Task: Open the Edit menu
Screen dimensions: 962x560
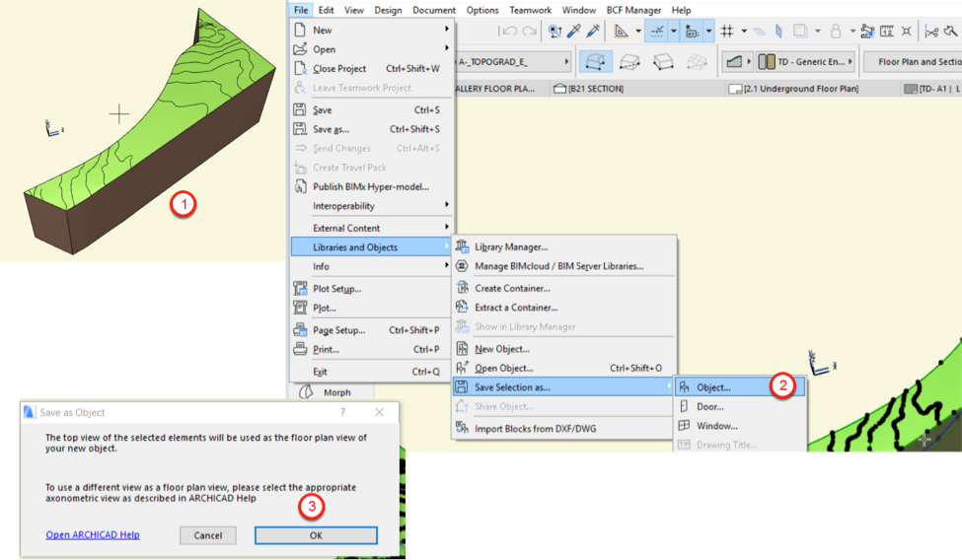Action: 326,10
